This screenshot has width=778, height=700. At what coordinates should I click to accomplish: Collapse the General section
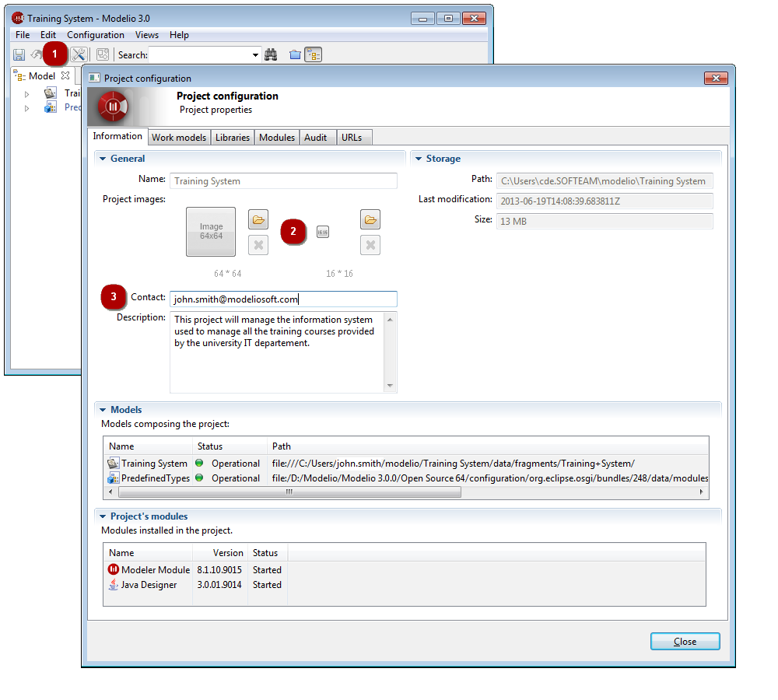pos(102,159)
